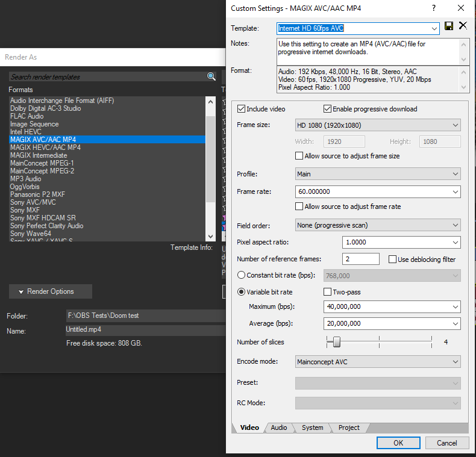Viewport: 476px width, 457px height.
Task: Toggle Include video checkbox
Action: [241, 108]
